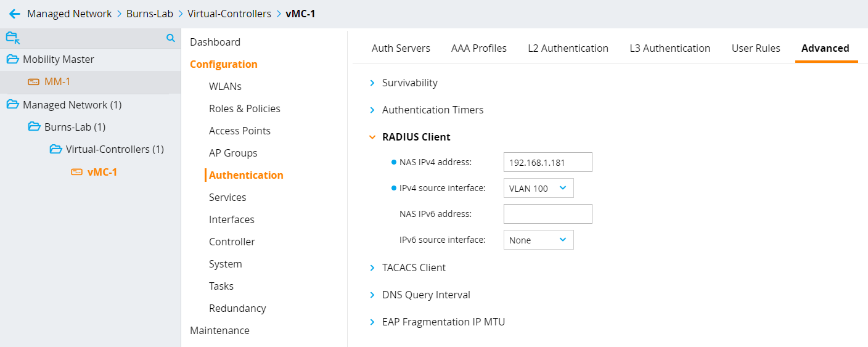Image resolution: width=868 pixels, height=347 pixels.
Task: Click the Virtual-Controllers (1) folder icon
Action: point(56,149)
